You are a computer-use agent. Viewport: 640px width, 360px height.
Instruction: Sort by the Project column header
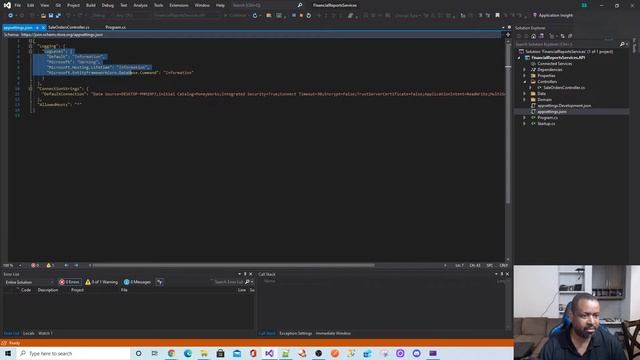click(x=77, y=290)
